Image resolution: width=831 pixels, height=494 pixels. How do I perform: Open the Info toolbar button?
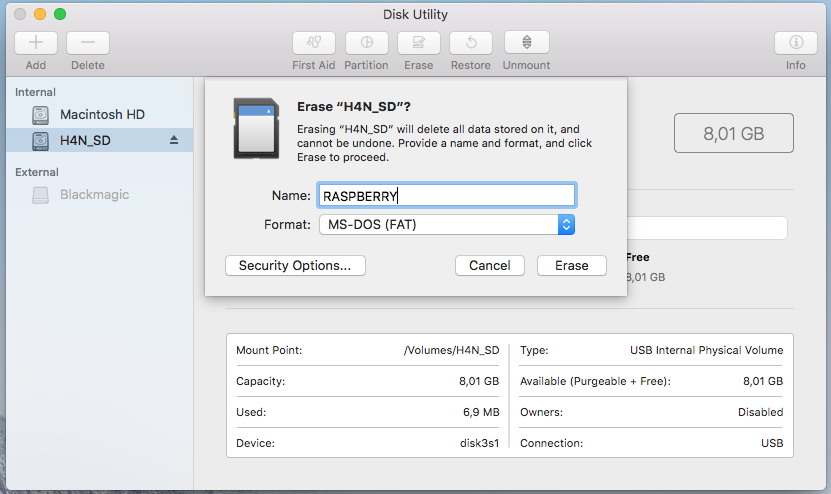795,43
